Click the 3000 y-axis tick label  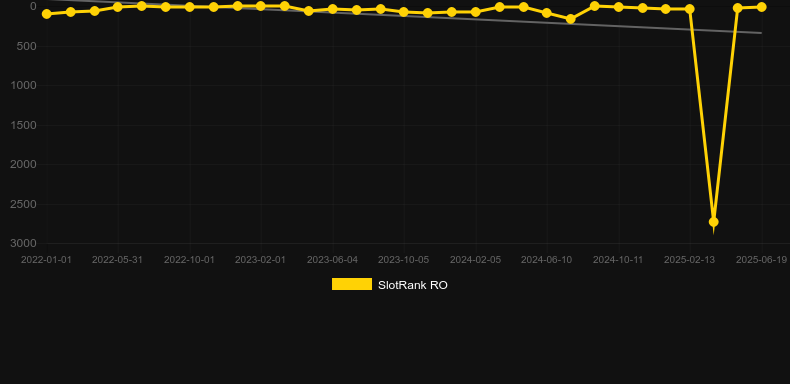24,243
